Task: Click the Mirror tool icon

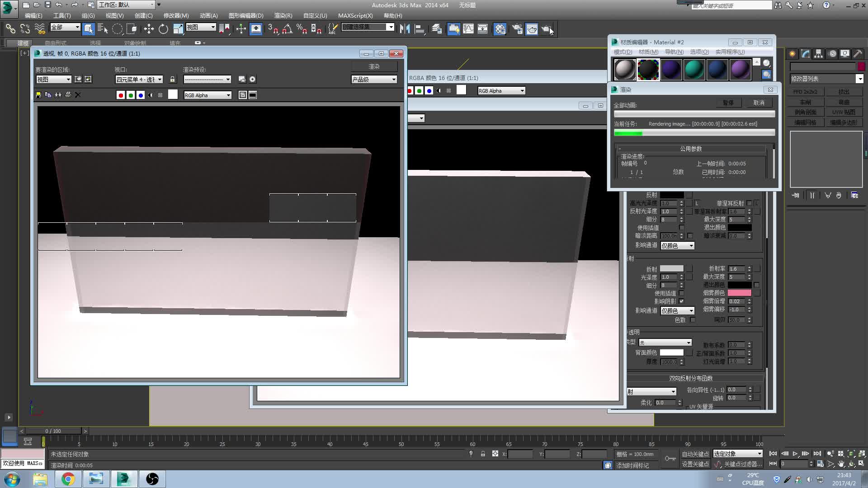Action: 405,29
